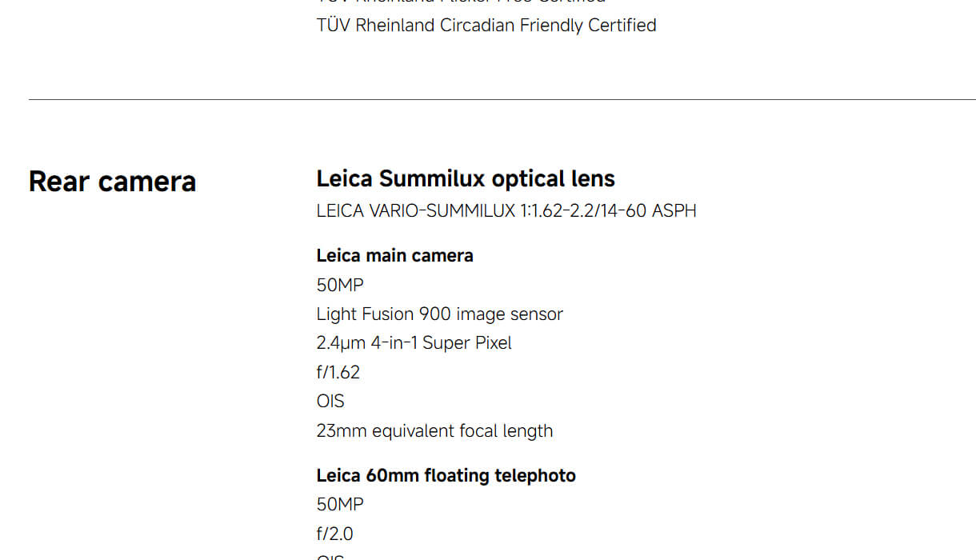Click the word ASPH in the lens specification
Viewport: 976px width, 560px height.
click(674, 211)
